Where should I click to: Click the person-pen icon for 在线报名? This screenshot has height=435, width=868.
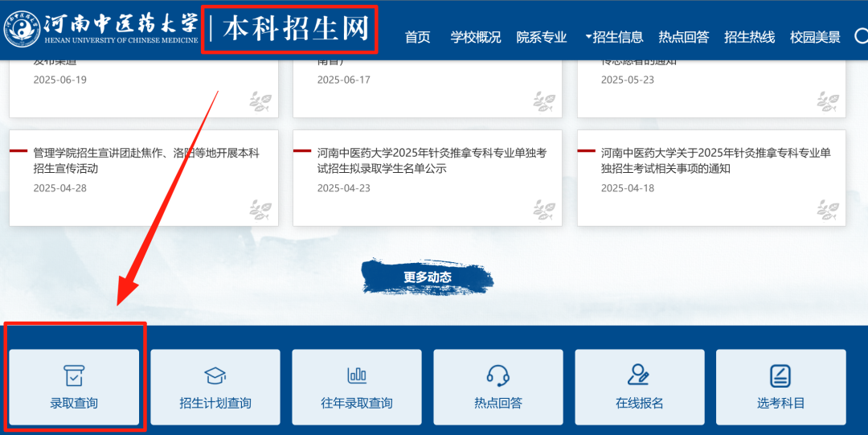pyautogui.click(x=638, y=375)
